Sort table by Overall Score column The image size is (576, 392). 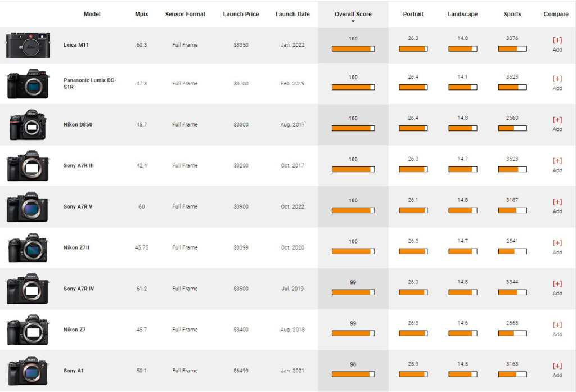tap(353, 14)
